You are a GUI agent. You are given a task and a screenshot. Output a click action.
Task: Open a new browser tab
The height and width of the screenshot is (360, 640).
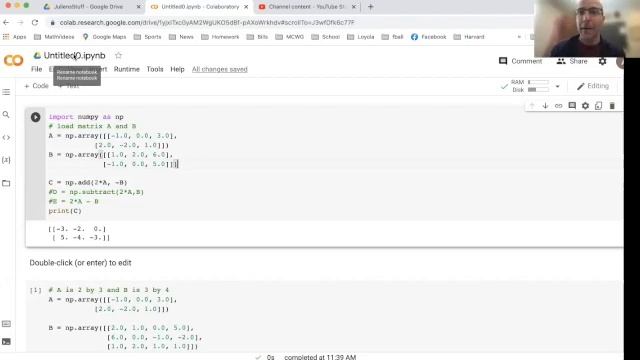pyautogui.click(x=370, y=7)
